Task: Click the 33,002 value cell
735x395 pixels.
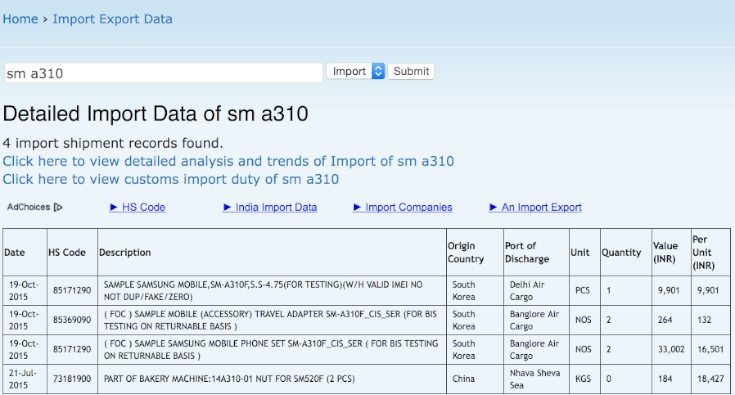Action: coord(671,350)
